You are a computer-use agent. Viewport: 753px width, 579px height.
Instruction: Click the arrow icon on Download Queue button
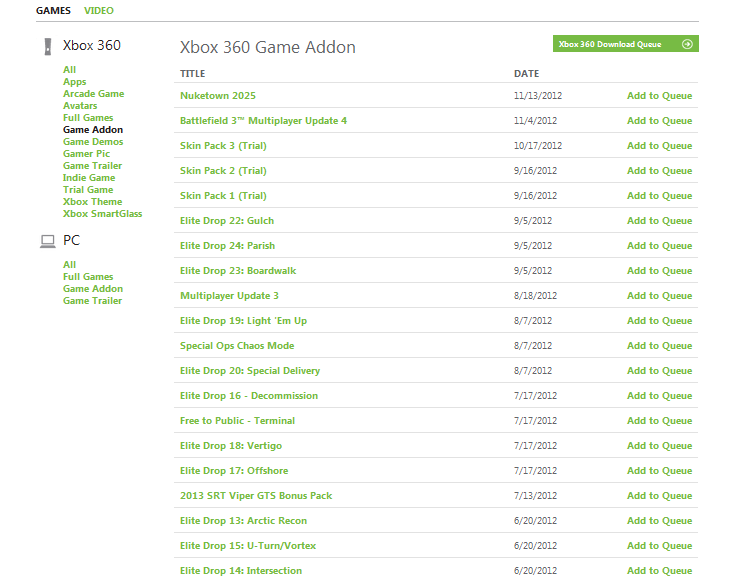pyautogui.click(x=687, y=44)
